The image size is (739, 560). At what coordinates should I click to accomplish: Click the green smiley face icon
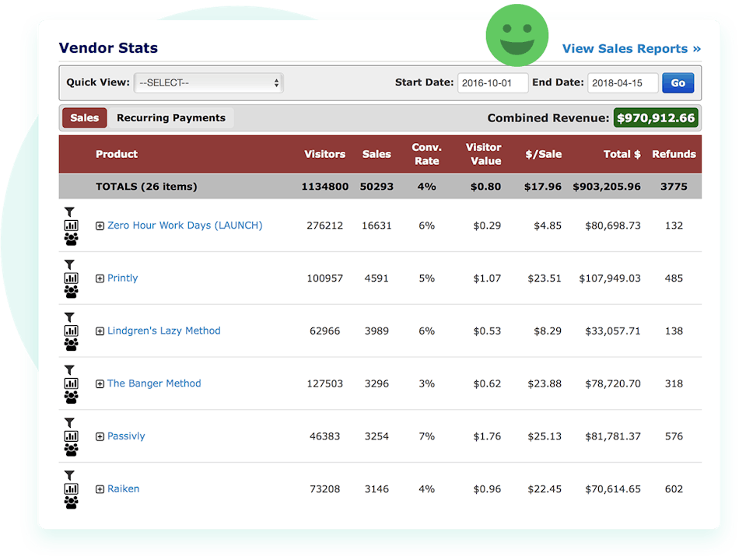coord(517,37)
